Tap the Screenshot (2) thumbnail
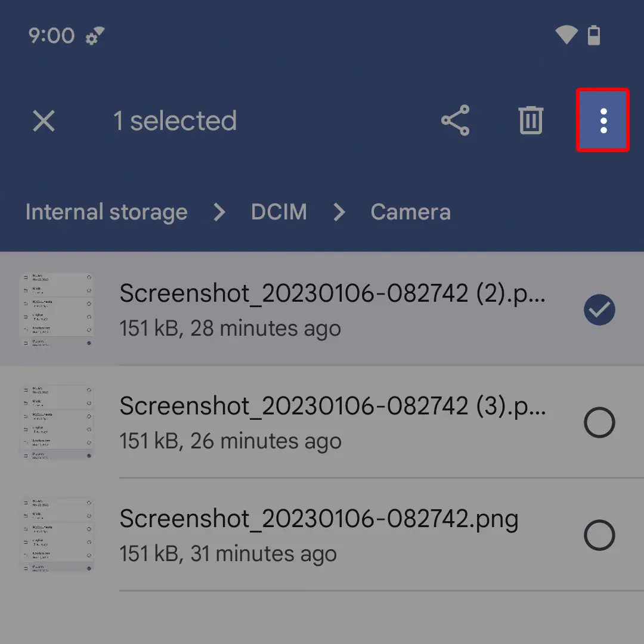 tap(57, 310)
